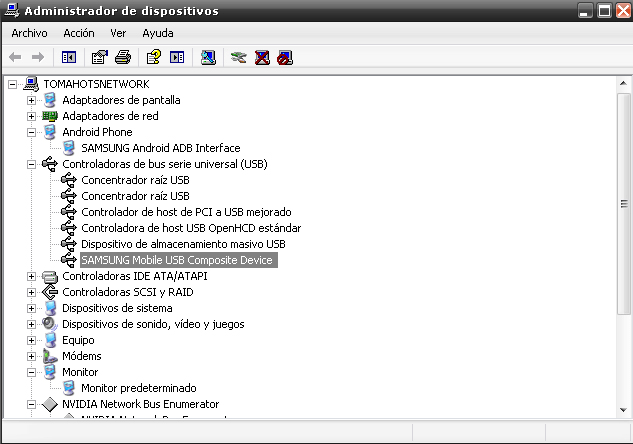
Task: Scan for hardware changes icon
Action: coord(208,57)
